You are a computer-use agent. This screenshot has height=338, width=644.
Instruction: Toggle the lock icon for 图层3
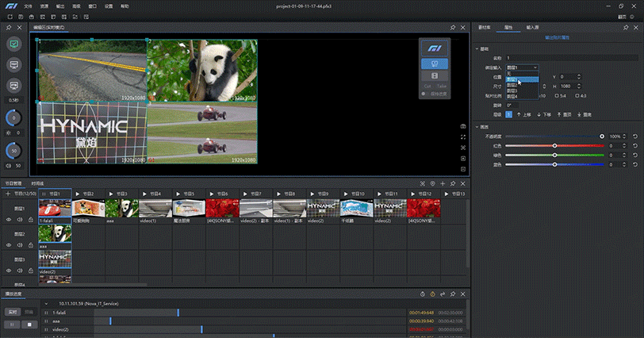coord(30,271)
